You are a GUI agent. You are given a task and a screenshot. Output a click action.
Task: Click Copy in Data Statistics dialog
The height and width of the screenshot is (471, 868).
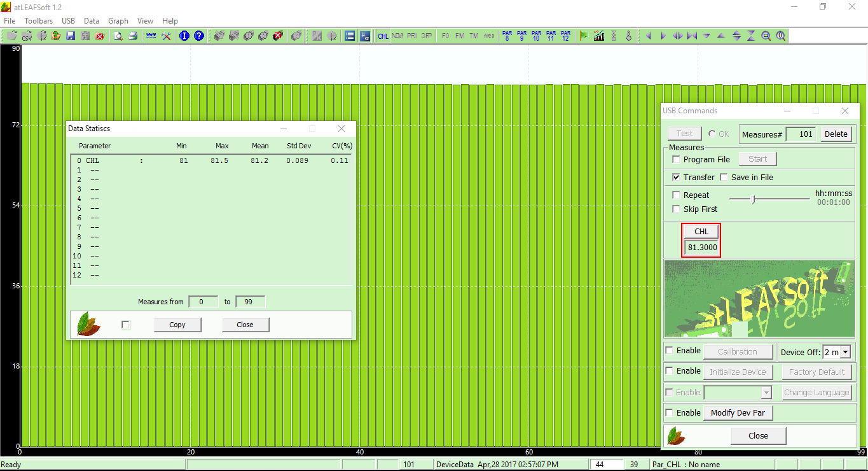[x=177, y=325]
